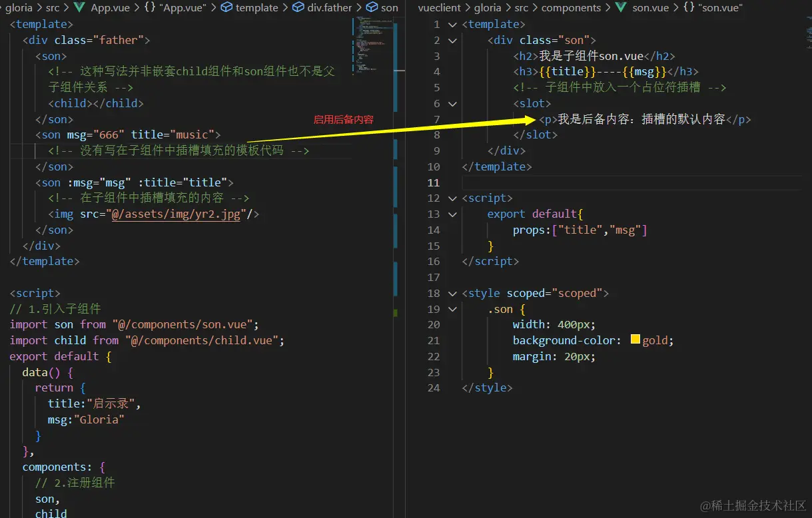The image size is (812, 518).
Task: Collapse the style scoped block at line 18
Action: point(453,294)
